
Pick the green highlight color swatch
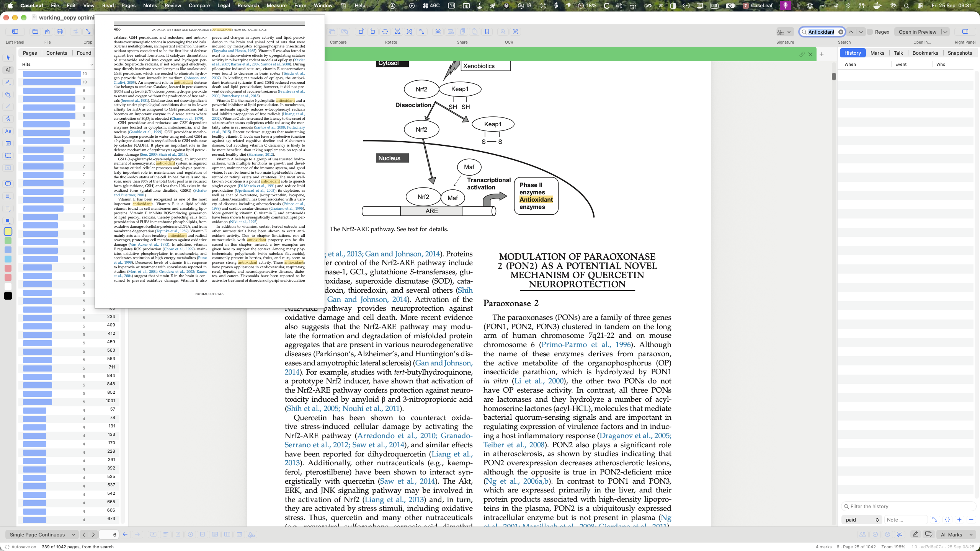pyautogui.click(x=8, y=241)
